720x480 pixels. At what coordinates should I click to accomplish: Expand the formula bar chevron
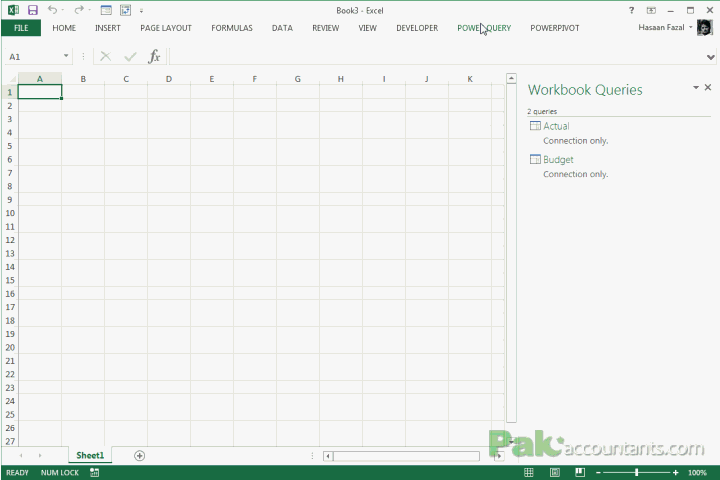[x=711, y=57]
